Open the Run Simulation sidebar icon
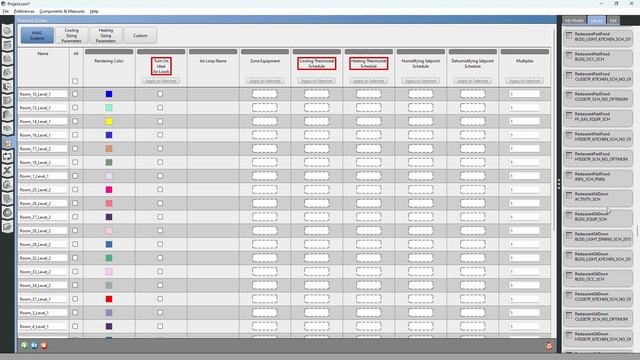 (x=7, y=213)
